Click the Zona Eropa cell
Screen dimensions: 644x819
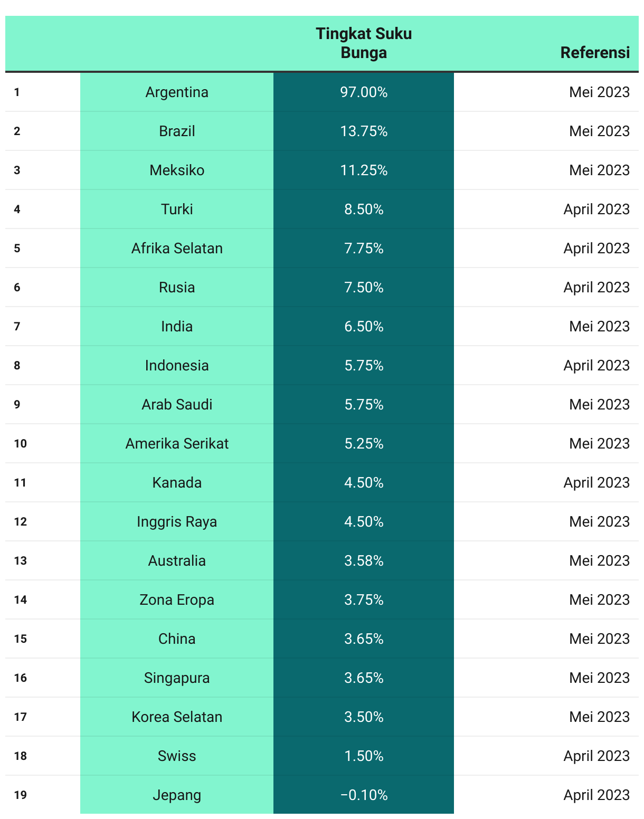point(177,599)
